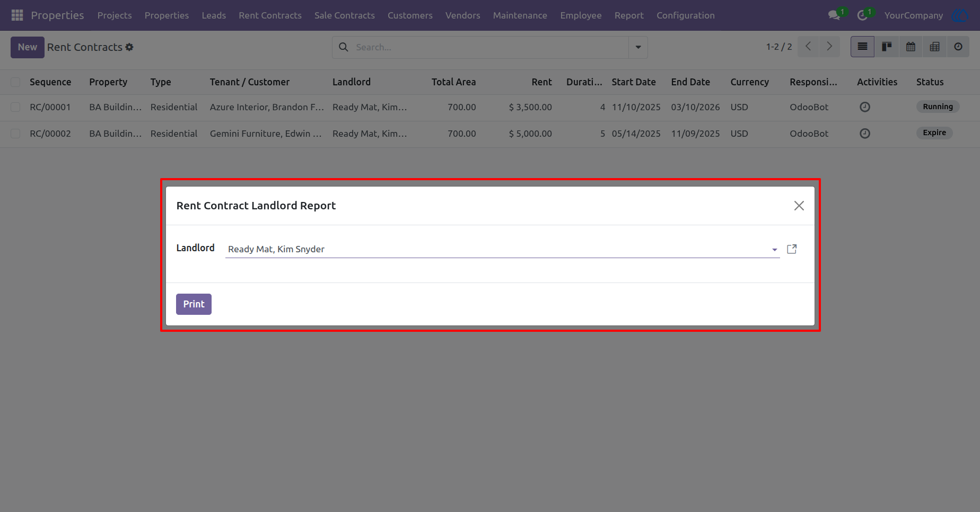Switch to kanban view
Viewport: 980px width, 512px height.
click(x=887, y=47)
